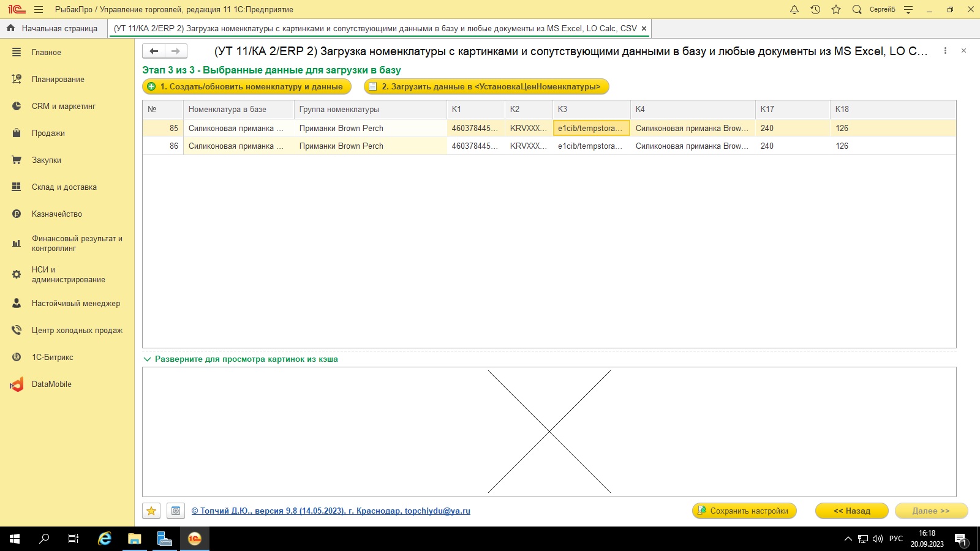
Task: Collapse the Разверните для просмотра картинок section
Action: pos(241,359)
